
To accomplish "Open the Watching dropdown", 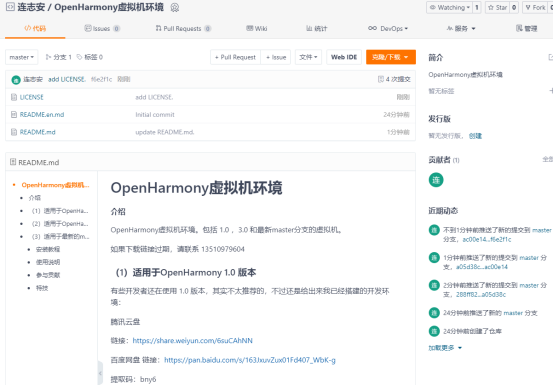I will tap(449, 7).
